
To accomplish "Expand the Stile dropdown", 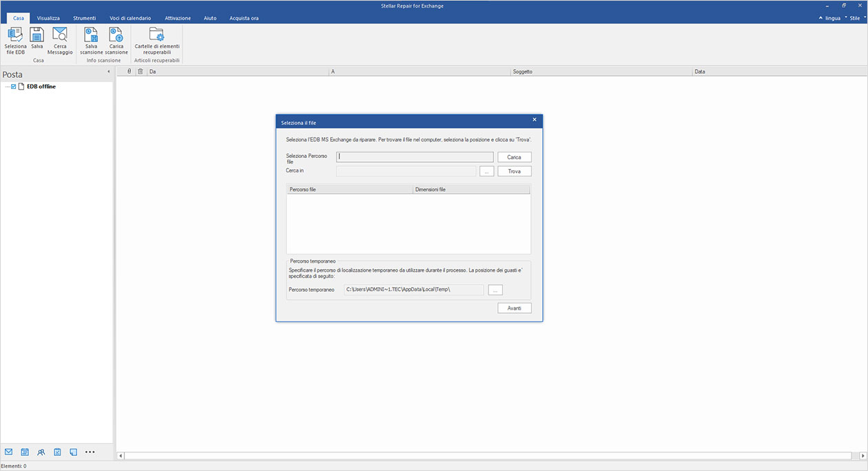I will tap(856, 18).
